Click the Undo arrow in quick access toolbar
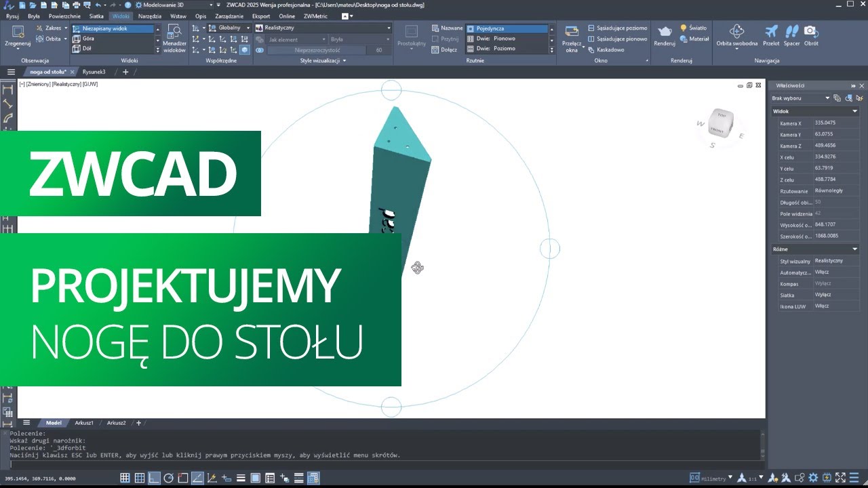The height and width of the screenshot is (488, 868). coord(98,5)
